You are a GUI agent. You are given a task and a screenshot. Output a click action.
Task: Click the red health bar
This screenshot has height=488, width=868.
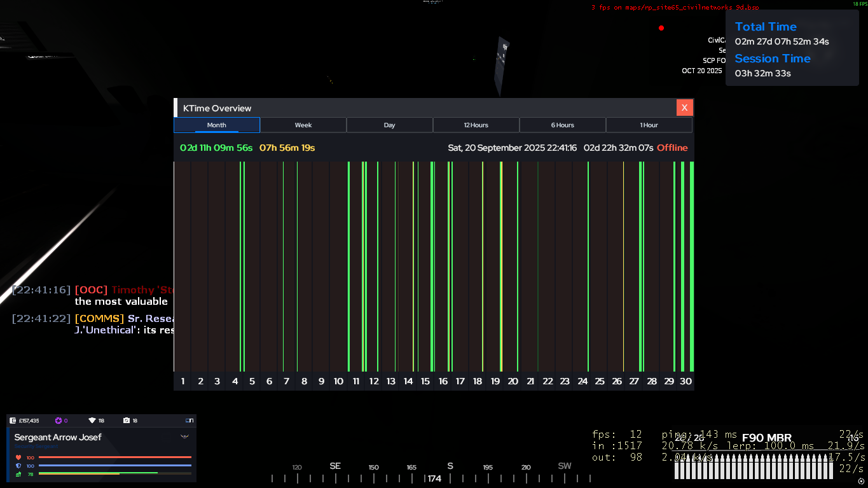(x=114, y=457)
